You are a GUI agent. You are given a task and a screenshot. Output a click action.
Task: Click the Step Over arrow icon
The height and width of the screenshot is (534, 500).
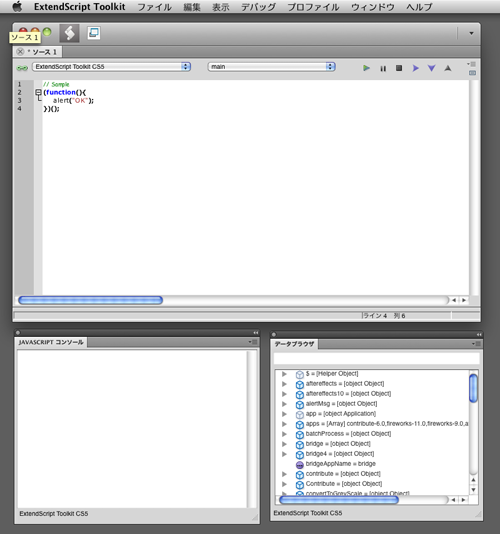415,68
